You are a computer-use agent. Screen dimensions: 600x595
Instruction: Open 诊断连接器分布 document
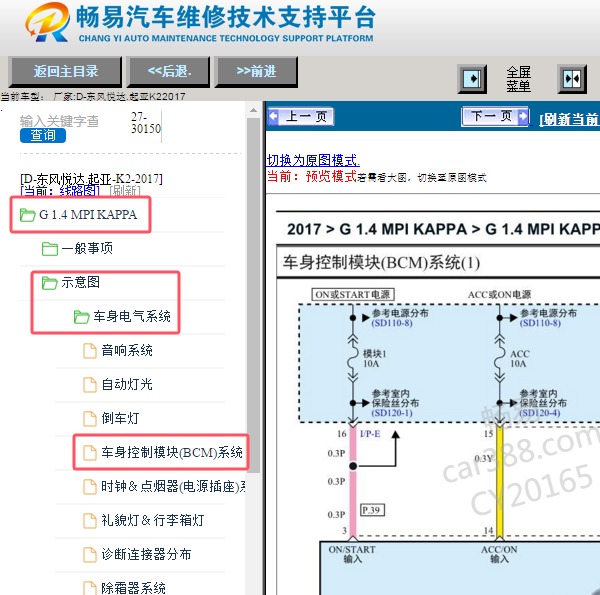146,554
